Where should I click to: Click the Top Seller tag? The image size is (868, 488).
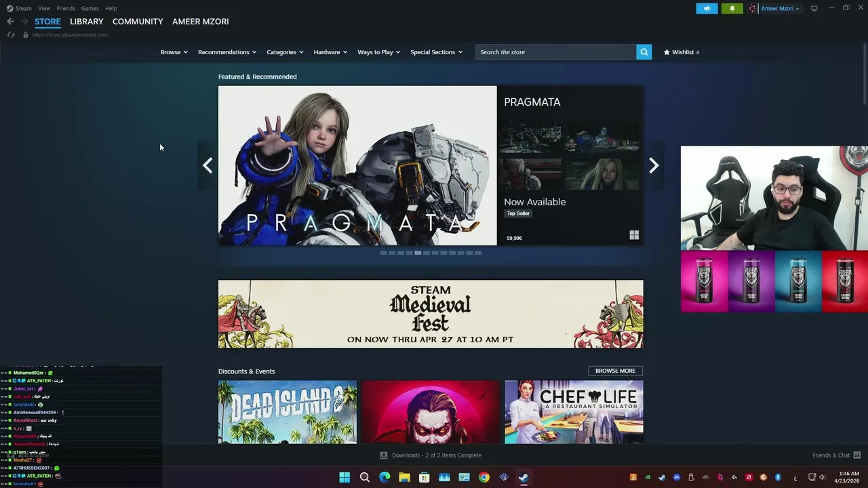click(x=518, y=213)
